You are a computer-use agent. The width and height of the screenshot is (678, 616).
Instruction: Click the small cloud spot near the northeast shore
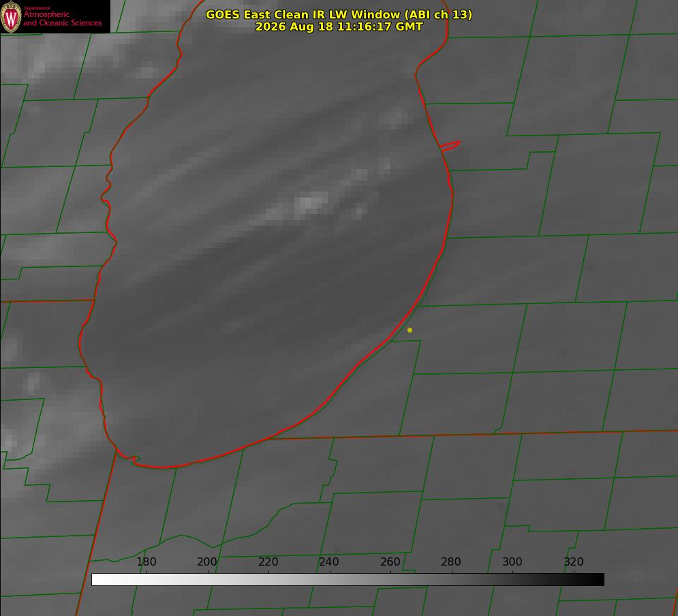[x=394, y=118]
